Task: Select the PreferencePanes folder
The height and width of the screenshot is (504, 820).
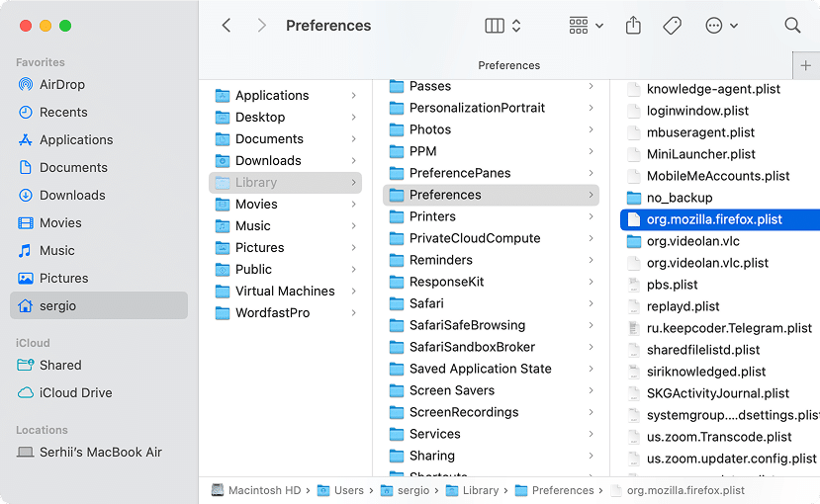Action: 491,173
